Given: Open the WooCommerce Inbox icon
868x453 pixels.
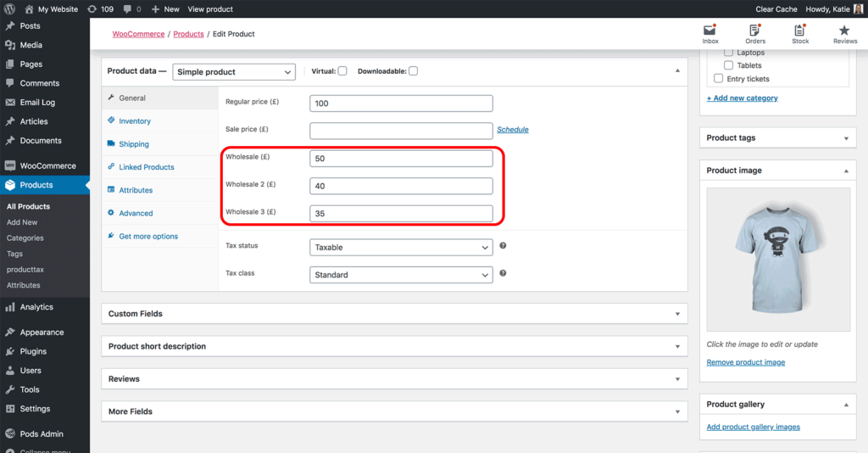Looking at the screenshot, I should click(x=710, y=31).
